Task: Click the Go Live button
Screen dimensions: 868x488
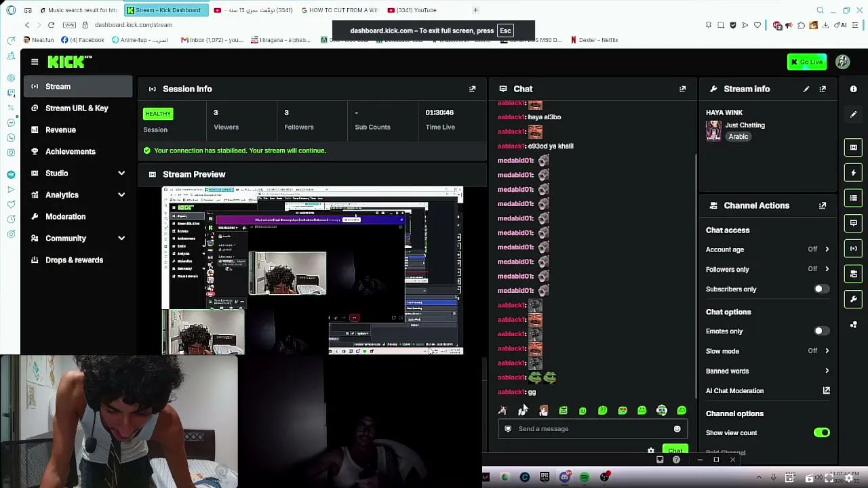Action: click(x=807, y=62)
